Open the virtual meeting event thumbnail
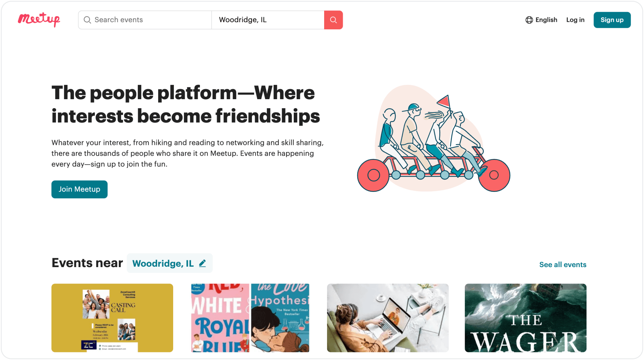 point(387,318)
